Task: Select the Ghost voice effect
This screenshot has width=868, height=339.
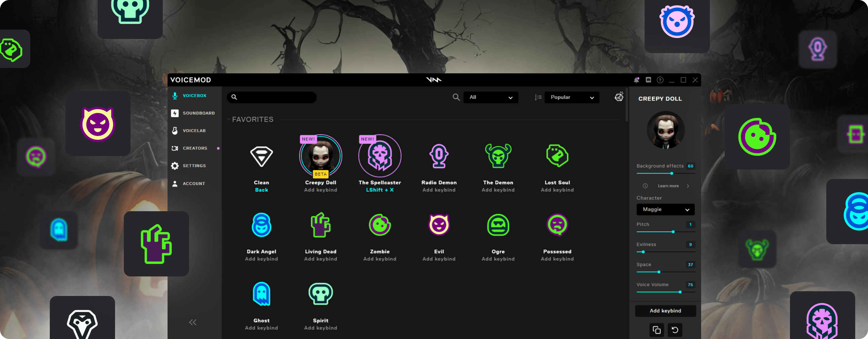Action: pyautogui.click(x=261, y=294)
